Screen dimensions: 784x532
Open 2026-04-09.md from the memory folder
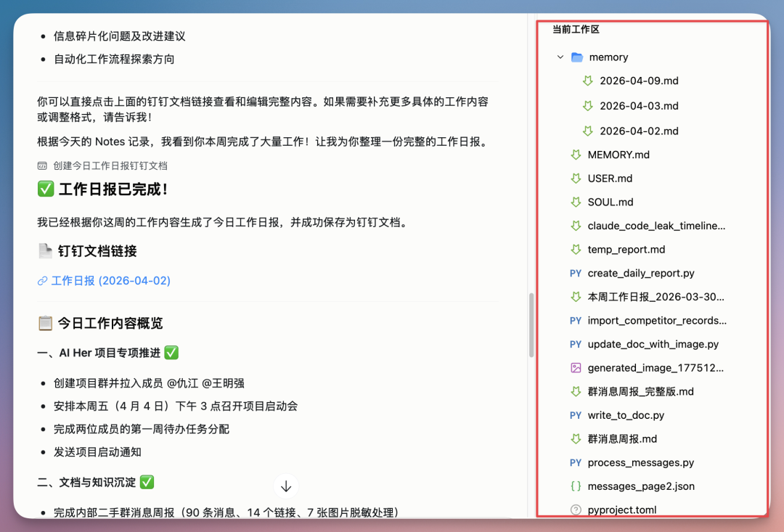(638, 81)
